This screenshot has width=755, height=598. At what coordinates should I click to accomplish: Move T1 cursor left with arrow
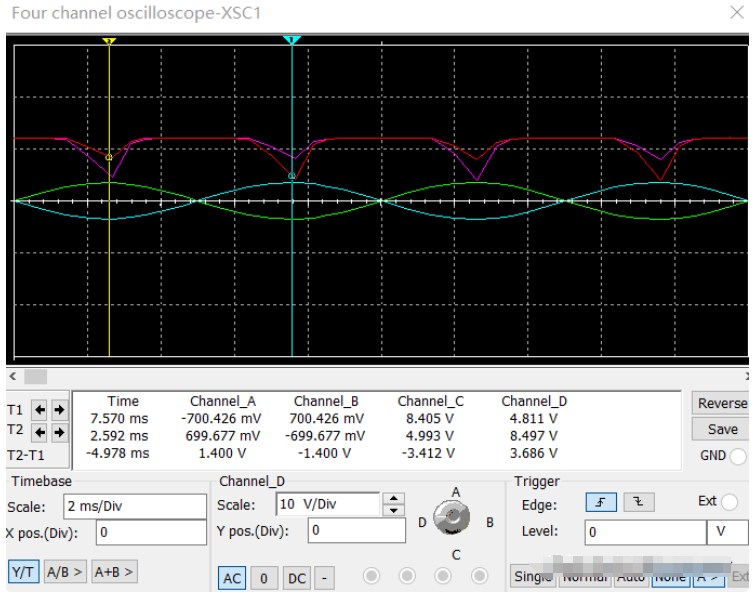[x=41, y=410]
